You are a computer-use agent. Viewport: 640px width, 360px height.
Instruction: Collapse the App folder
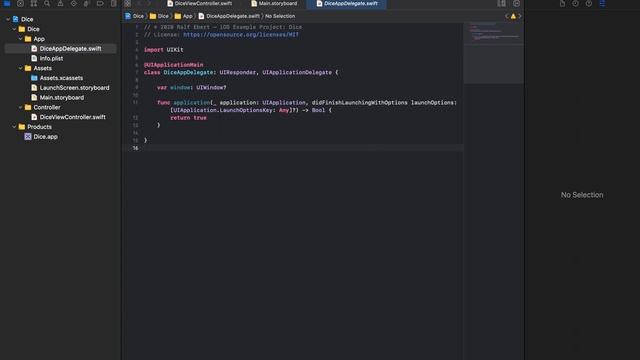point(20,39)
